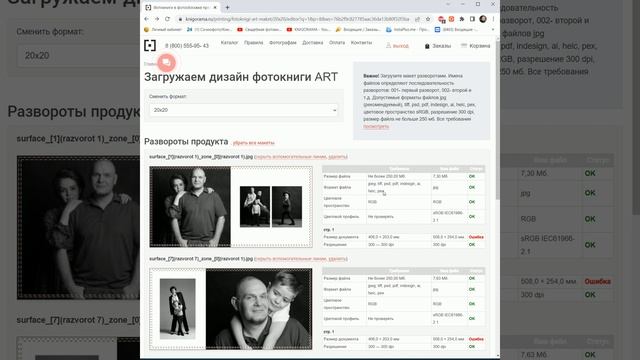
Task: Click 'убрать все макеты' link
Action: (253, 143)
